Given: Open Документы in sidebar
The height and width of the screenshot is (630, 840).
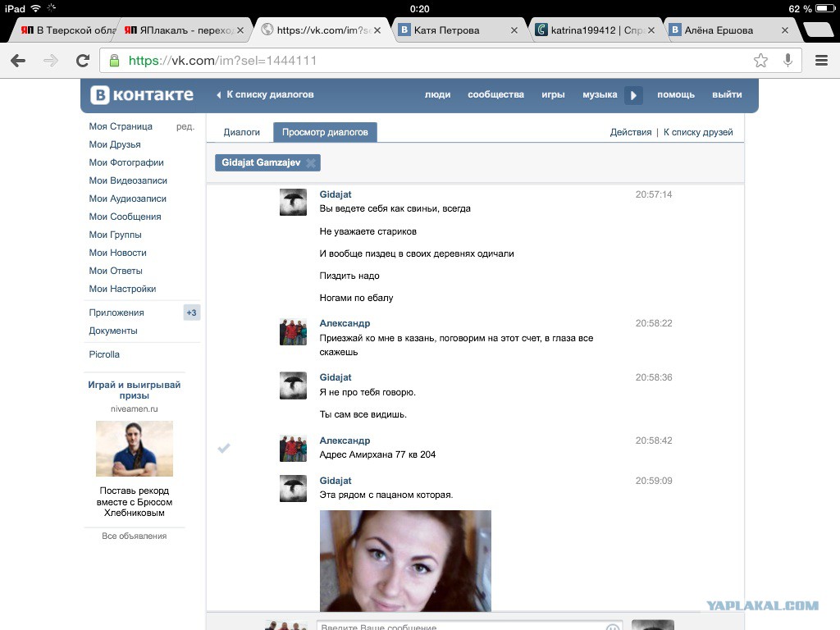Looking at the screenshot, I should point(113,331).
